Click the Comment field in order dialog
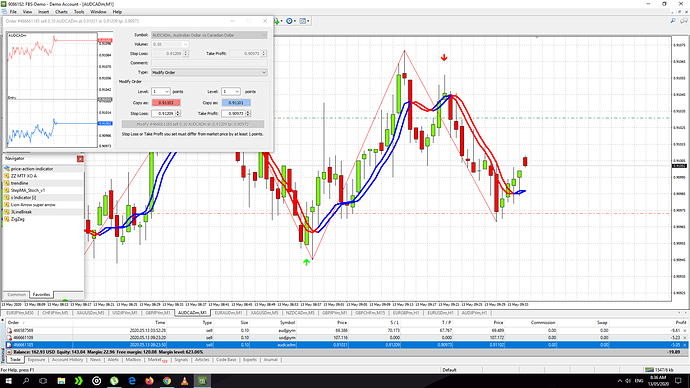The height and width of the screenshot is (388, 690). tap(209, 63)
